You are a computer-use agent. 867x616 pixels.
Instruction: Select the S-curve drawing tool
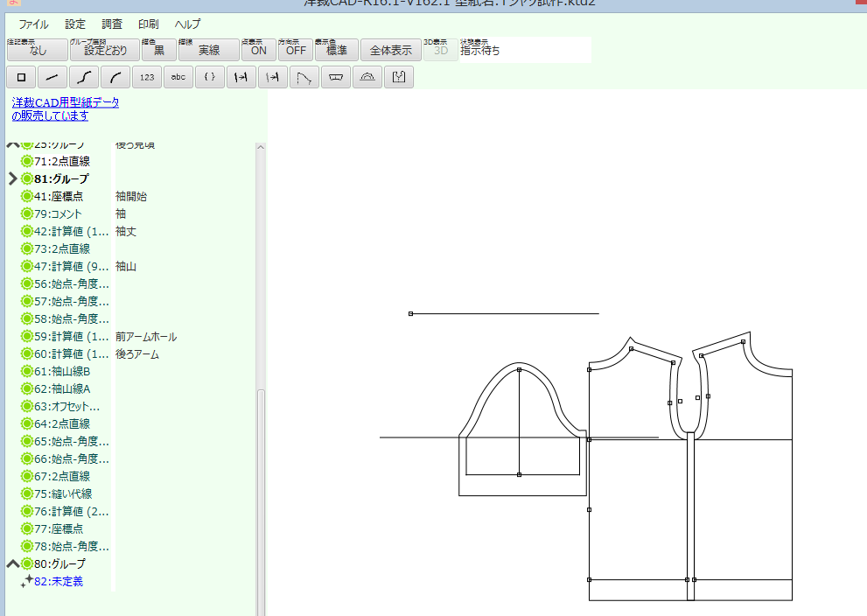(x=84, y=77)
